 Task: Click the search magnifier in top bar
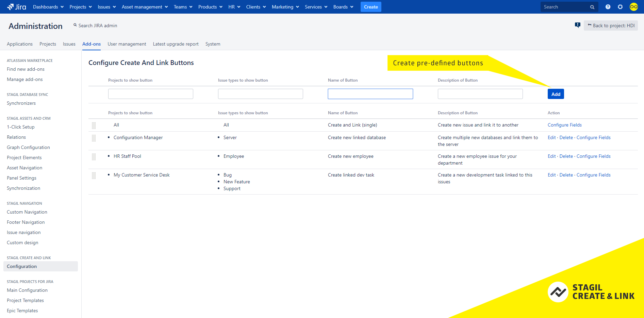pos(592,7)
